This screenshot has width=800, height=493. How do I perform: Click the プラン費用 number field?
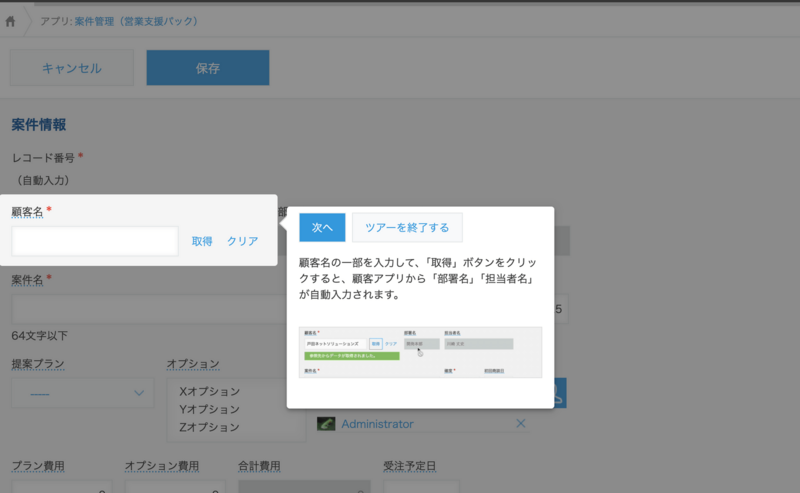[x=61, y=487]
